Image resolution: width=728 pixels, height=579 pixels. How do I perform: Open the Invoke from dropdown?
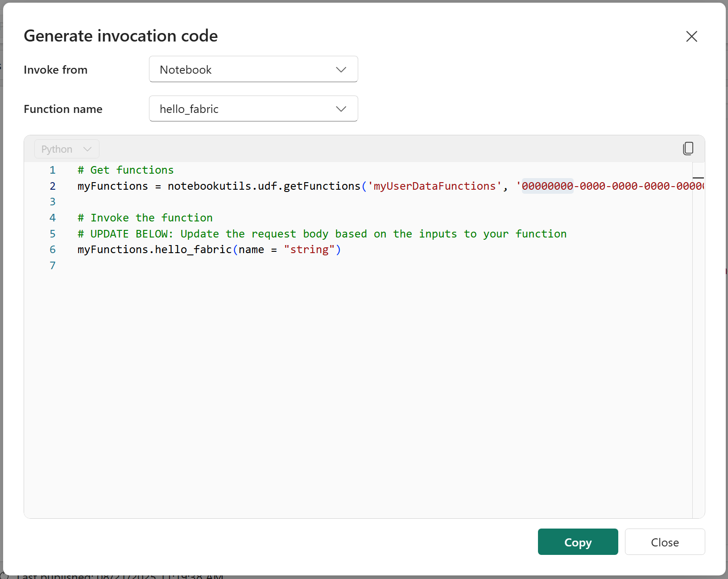(253, 69)
